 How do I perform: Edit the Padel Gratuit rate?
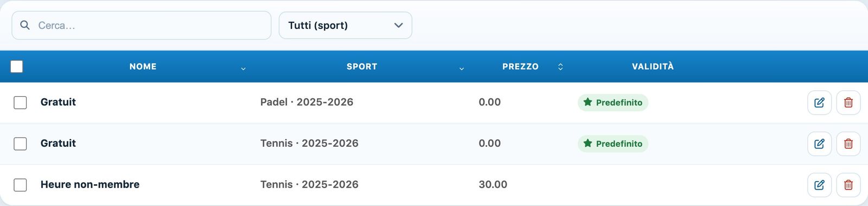[x=819, y=103]
